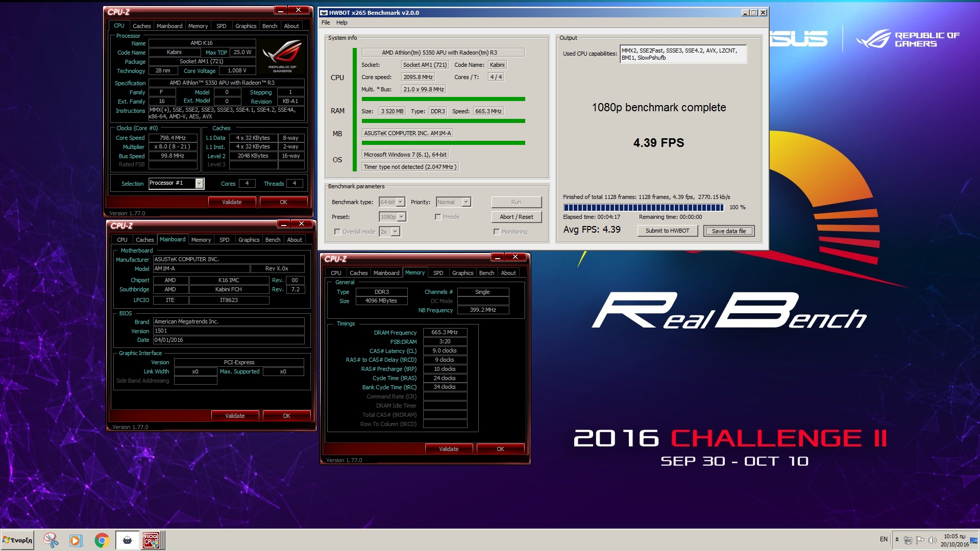Click Validate in CPU-Z CPU window

[232, 202]
